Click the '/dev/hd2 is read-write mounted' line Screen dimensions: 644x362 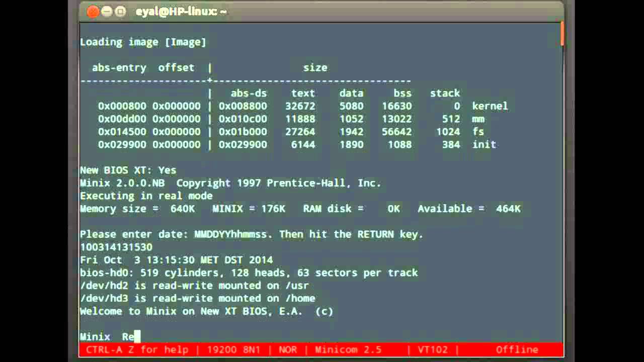[194, 286]
